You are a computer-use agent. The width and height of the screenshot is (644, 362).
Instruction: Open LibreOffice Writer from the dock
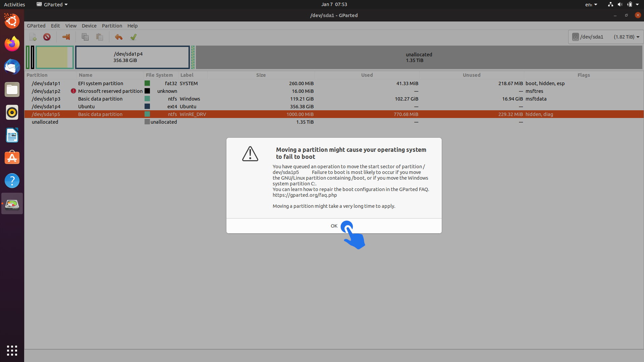point(12,135)
